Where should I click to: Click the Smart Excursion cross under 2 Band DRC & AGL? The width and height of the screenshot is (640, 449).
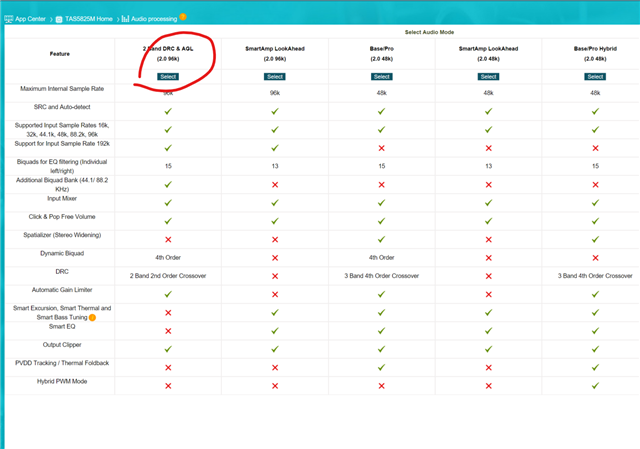point(168,313)
